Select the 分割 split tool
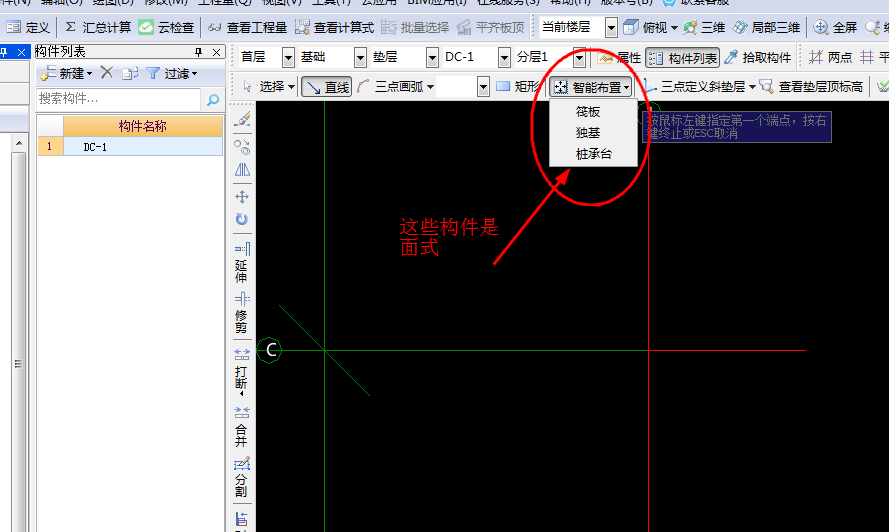Screen dimensions: 889x532 (x=242, y=477)
